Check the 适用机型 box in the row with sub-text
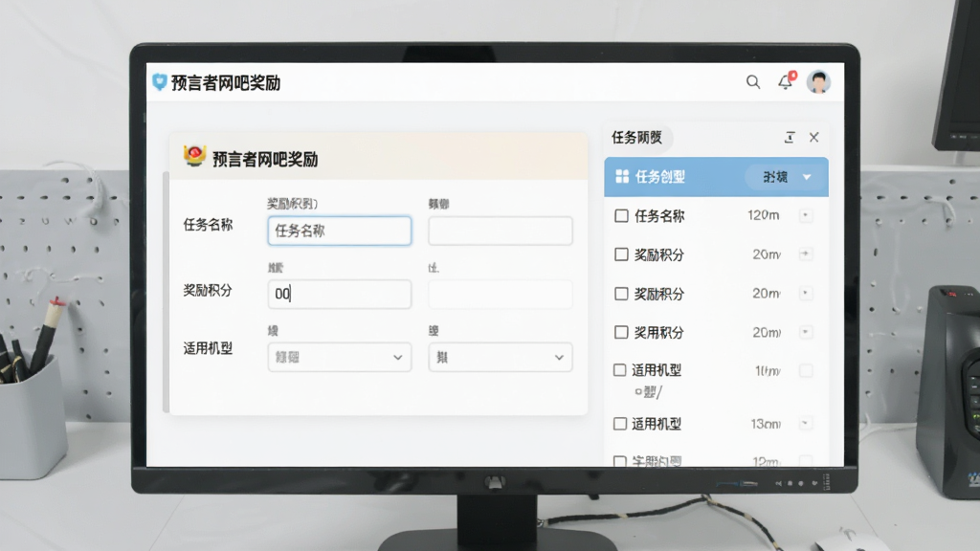 click(x=619, y=370)
